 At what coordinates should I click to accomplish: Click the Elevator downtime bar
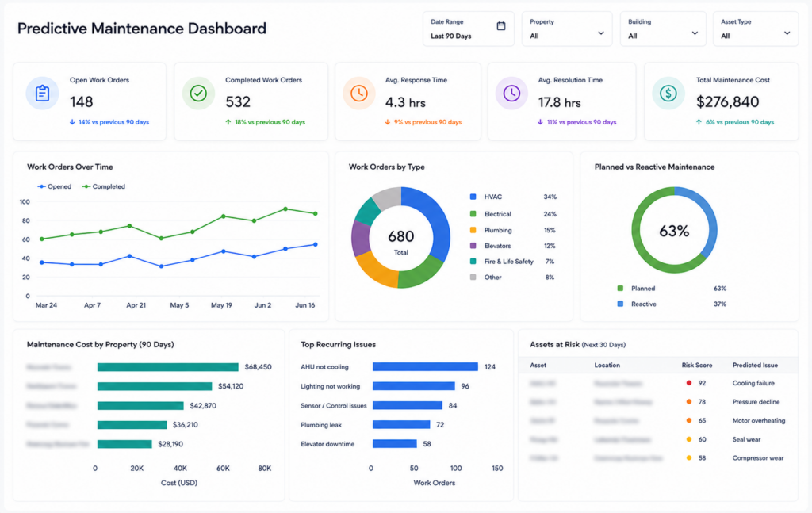(x=395, y=444)
